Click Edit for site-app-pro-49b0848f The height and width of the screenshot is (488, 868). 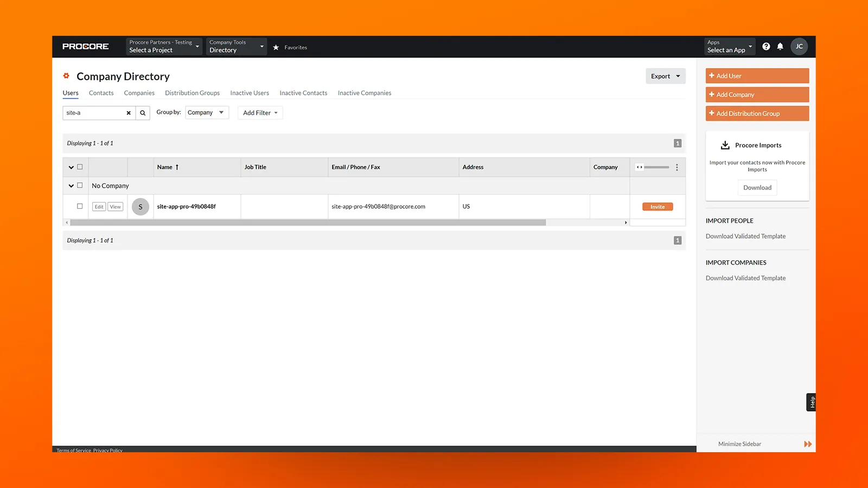[99, 207]
